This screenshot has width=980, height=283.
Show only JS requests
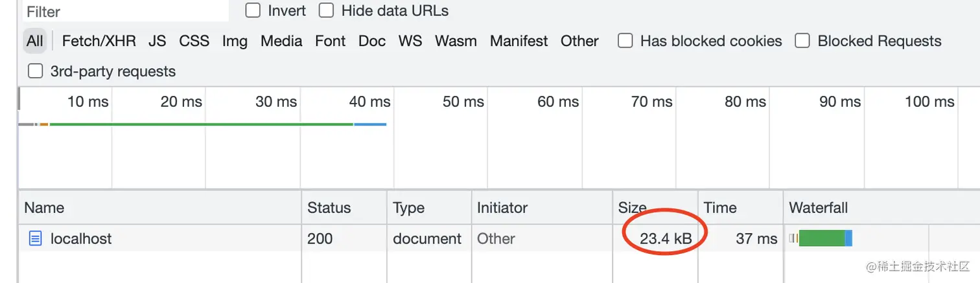(x=157, y=41)
